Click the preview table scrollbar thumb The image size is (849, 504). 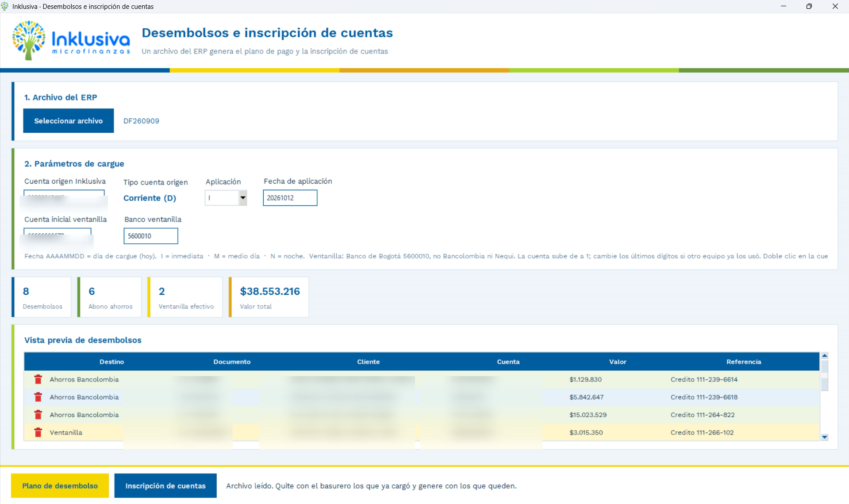coord(824,375)
